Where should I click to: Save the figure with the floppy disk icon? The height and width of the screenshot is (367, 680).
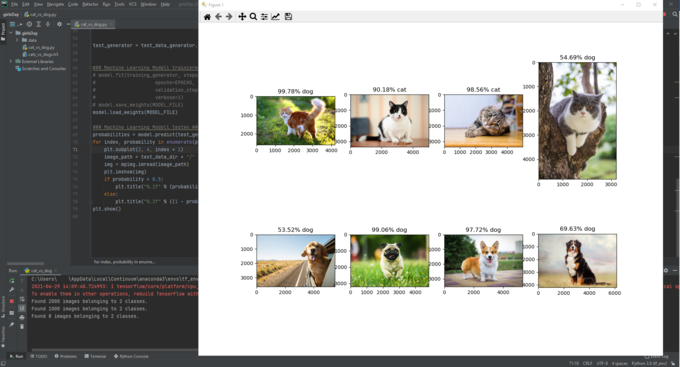point(288,17)
